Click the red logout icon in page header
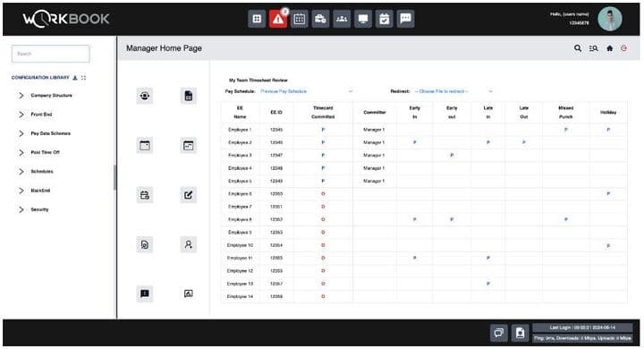The image size is (644, 349). click(624, 48)
